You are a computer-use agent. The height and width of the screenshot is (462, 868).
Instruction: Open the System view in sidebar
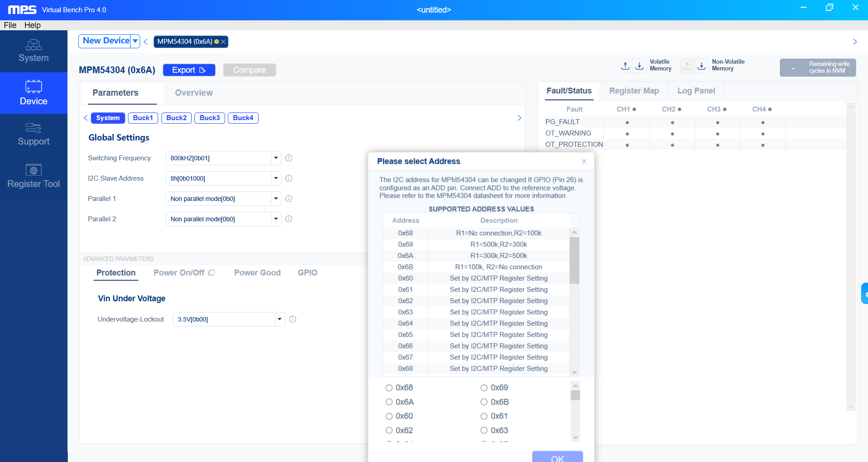(33, 51)
